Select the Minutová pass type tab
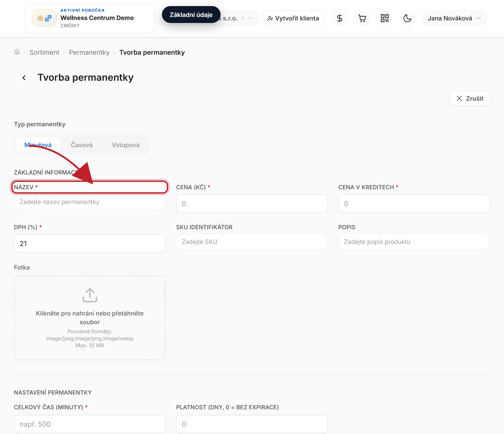 pos(38,145)
